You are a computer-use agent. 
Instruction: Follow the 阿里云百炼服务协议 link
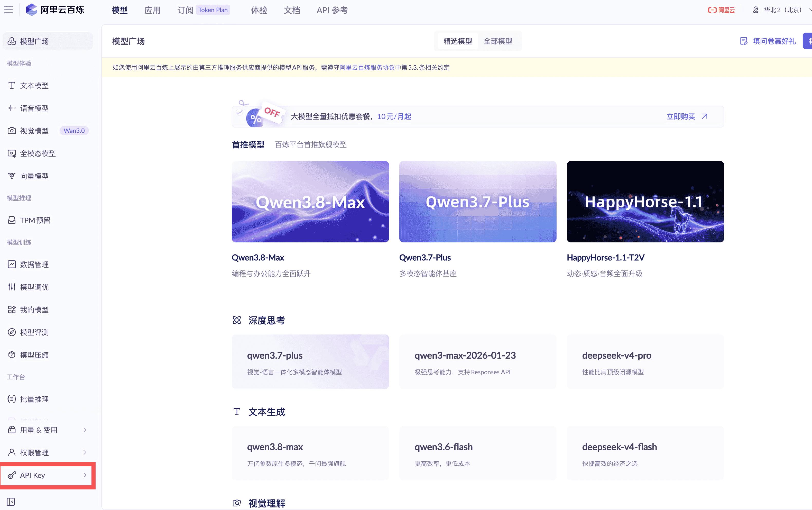[367, 67]
